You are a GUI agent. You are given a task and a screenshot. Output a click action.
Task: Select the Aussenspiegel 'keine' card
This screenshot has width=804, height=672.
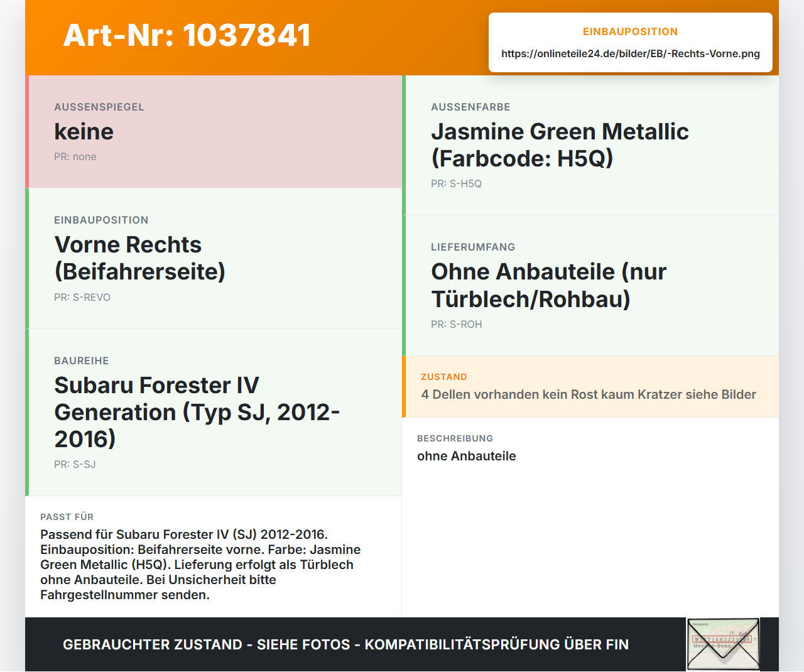tap(214, 132)
